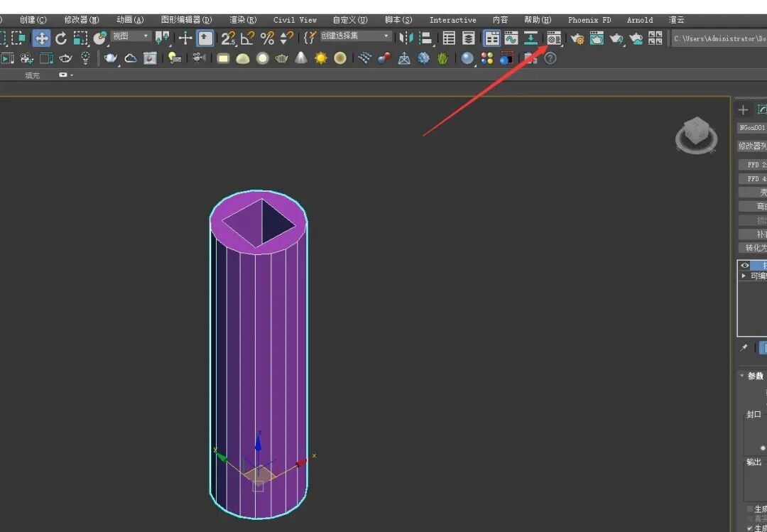Screen dimensions: 767x532
Task: Toggle Spinner Snap
Action: coord(287,38)
